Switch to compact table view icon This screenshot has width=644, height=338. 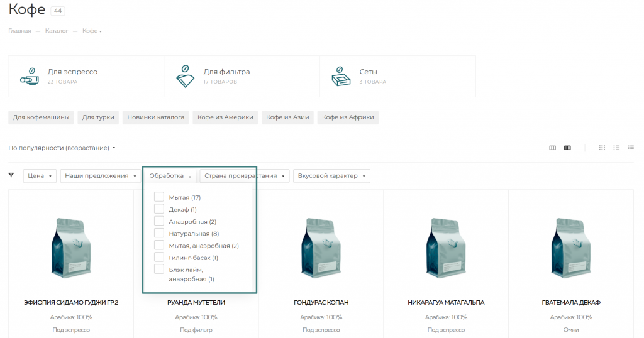631,148
